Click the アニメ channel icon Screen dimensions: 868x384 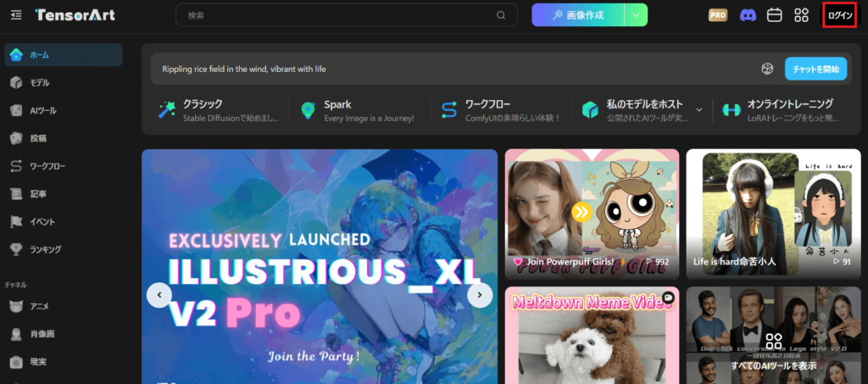17,306
